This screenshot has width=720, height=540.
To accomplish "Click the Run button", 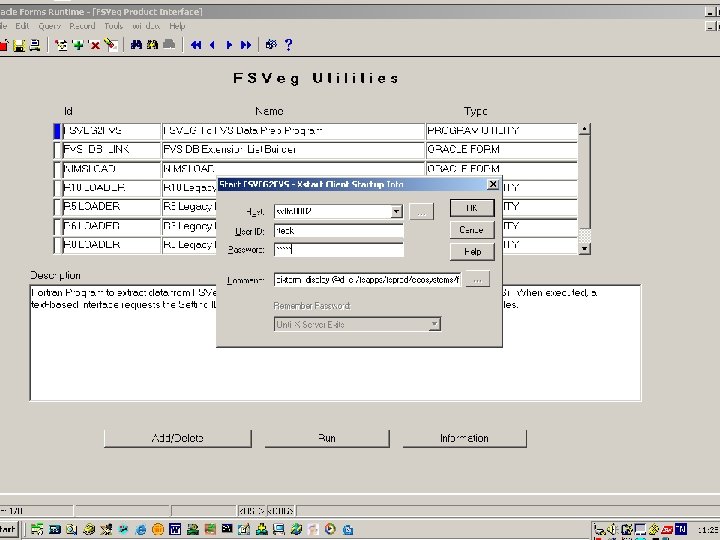I will coord(326,438).
